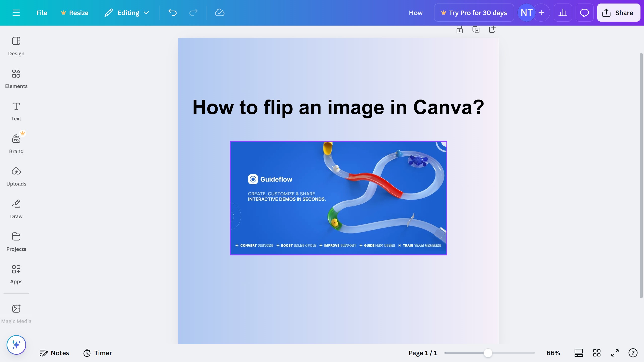Open the Elements panel

click(x=16, y=78)
